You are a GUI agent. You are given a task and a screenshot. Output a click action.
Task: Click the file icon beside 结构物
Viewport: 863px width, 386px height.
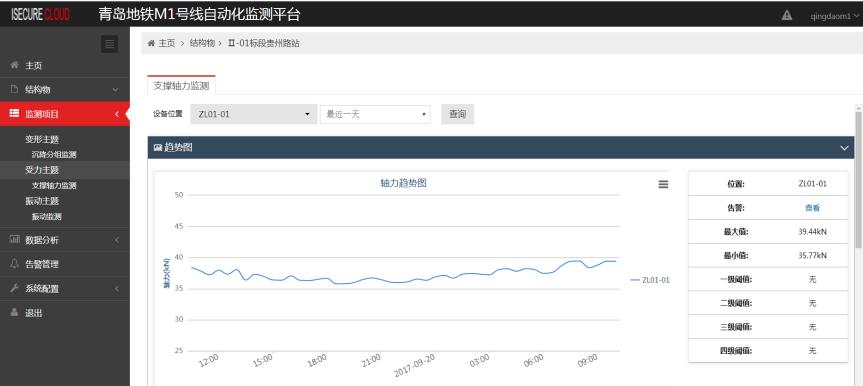point(15,89)
